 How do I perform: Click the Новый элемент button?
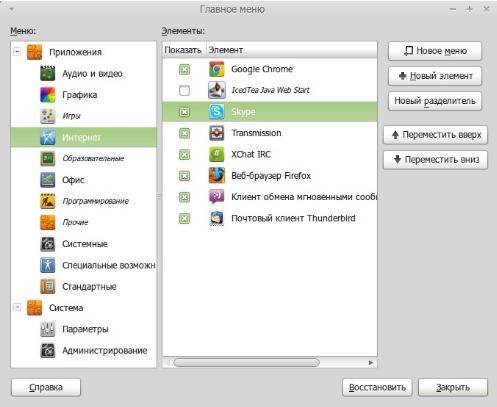coord(435,76)
